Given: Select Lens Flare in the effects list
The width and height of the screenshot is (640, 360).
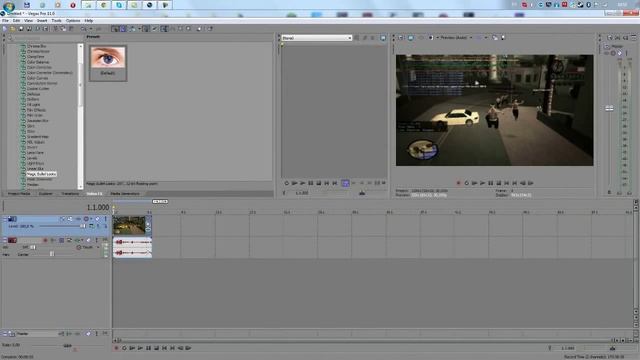Looking at the screenshot, I should coord(35,153).
